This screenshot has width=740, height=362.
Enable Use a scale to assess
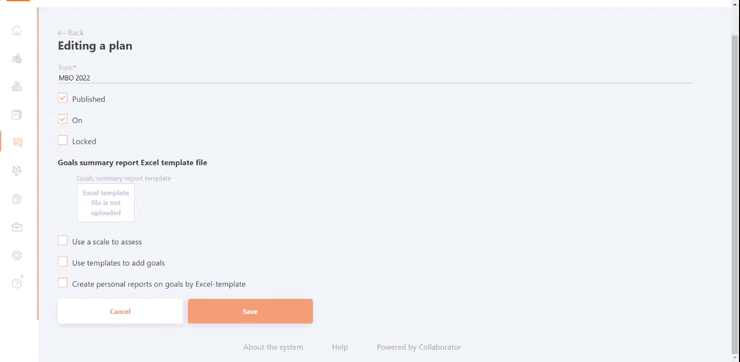click(63, 241)
